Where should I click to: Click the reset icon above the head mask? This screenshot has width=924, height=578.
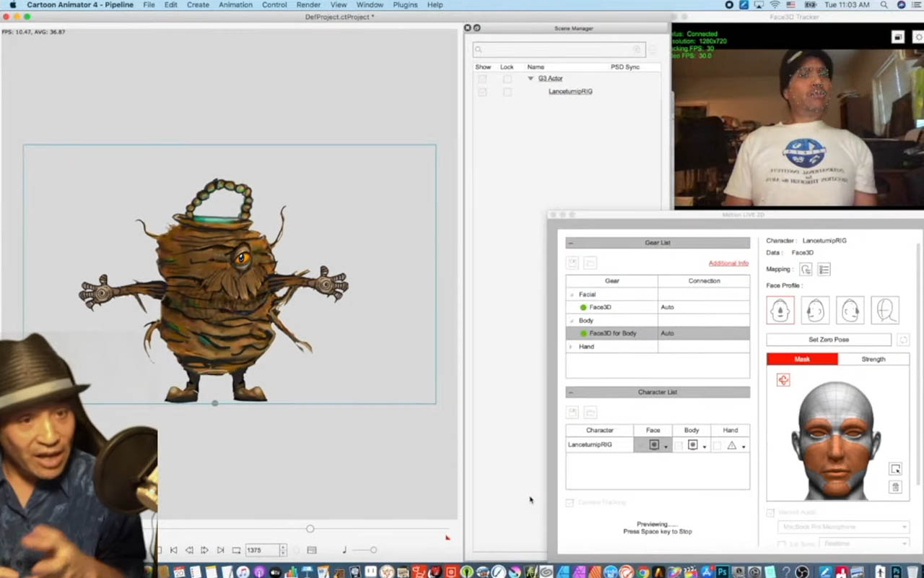(x=783, y=380)
